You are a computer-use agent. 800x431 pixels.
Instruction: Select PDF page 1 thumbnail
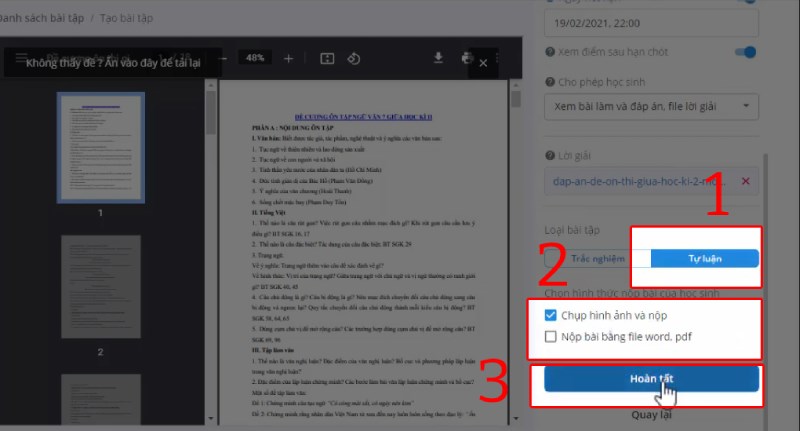pyautogui.click(x=101, y=147)
